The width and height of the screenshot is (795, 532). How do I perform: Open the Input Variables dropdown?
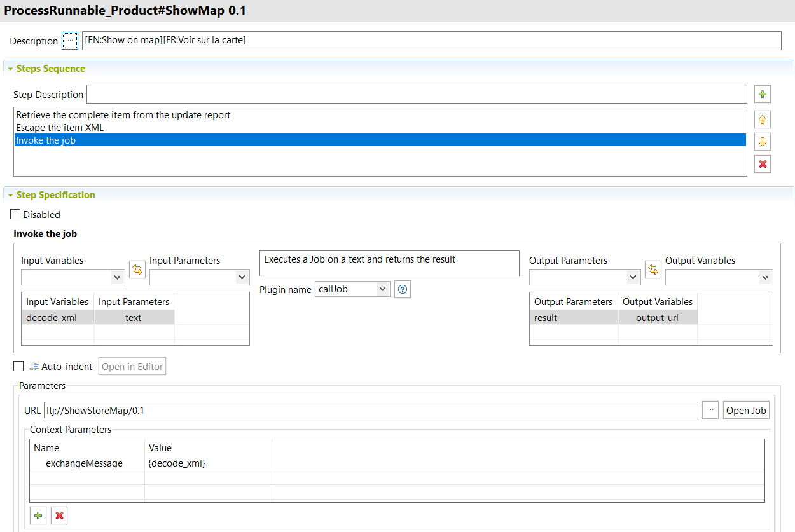(x=73, y=277)
